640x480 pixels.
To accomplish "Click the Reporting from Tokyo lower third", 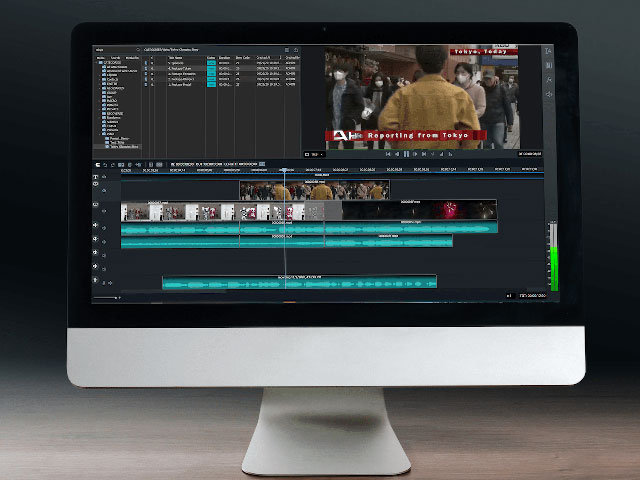I will (406, 136).
